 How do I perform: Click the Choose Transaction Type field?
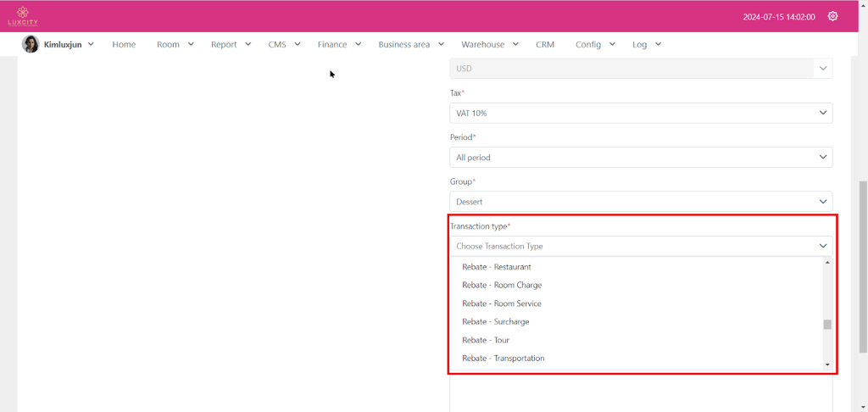click(x=640, y=246)
